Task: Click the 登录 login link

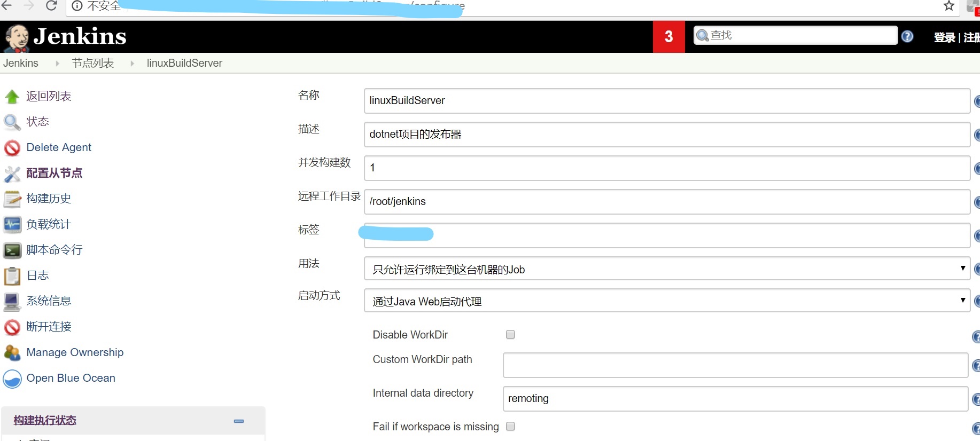Action: click(944, 37)
